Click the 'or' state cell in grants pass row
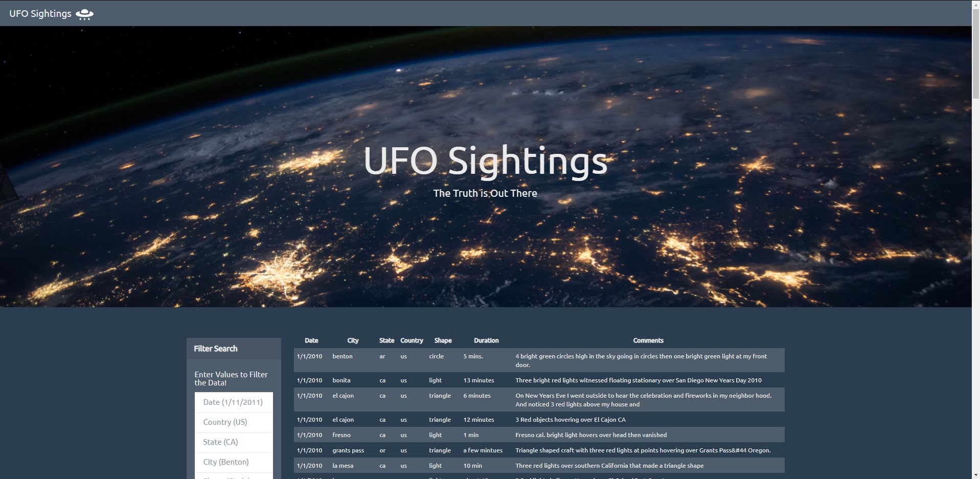The width and height of the screenshot is (980, 479). click(382, 450)
